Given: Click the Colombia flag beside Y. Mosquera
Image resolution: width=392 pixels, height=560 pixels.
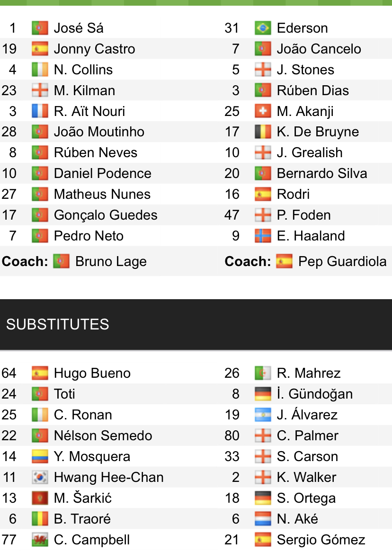Looking at the screenshot, I should click(x=40, y=457).
